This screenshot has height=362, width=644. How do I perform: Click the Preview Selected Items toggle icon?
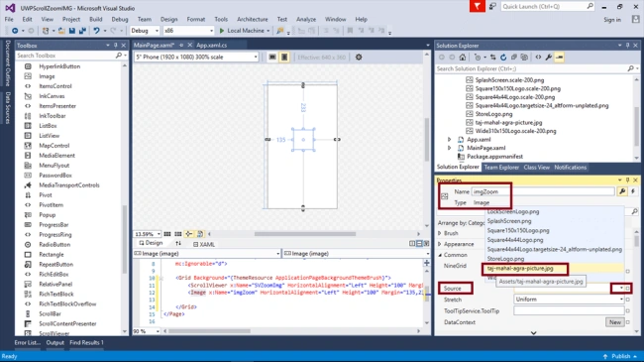click(560, 58)
